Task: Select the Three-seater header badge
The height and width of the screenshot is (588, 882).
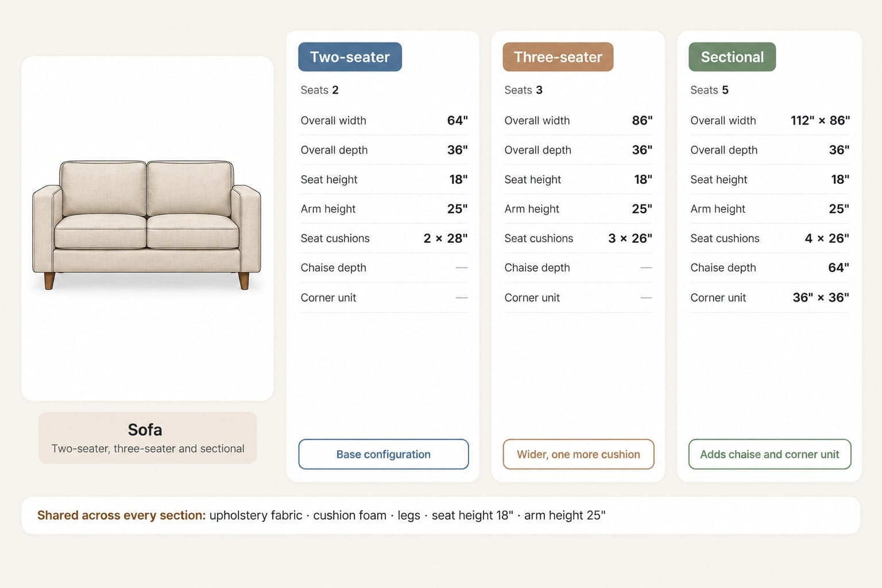Action: 558,57
